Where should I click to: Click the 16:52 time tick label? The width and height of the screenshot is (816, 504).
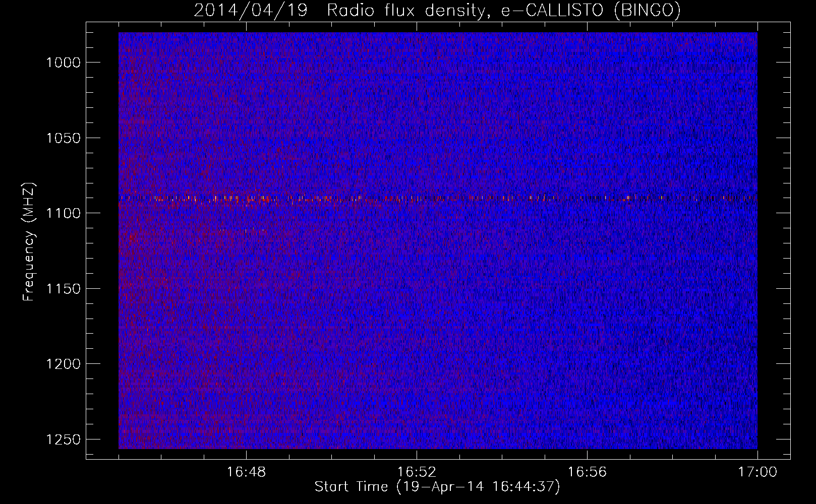coord(417,472)
